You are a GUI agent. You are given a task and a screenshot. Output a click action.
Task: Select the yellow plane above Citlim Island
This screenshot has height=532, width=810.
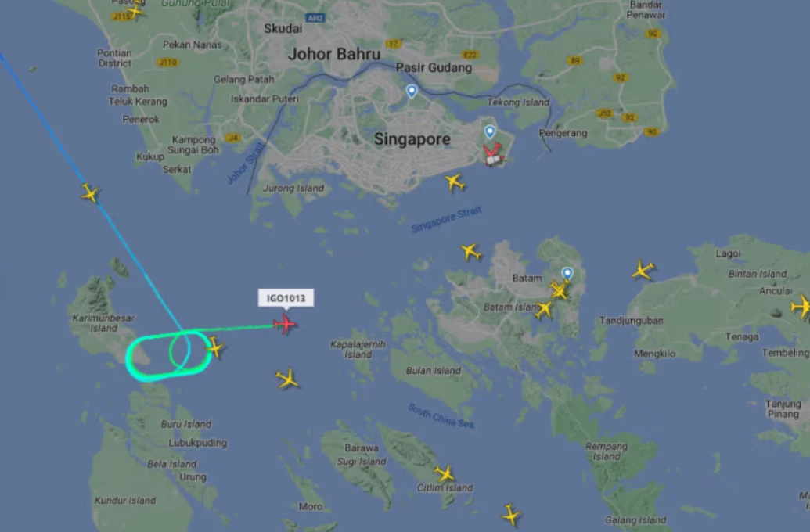pyautogui.click(x=445, y=473)
